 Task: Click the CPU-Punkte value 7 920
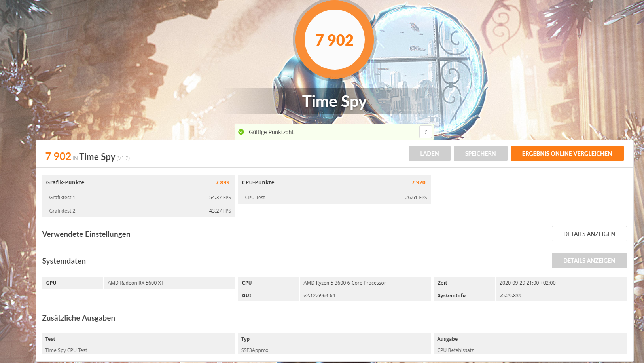(419, 182)
